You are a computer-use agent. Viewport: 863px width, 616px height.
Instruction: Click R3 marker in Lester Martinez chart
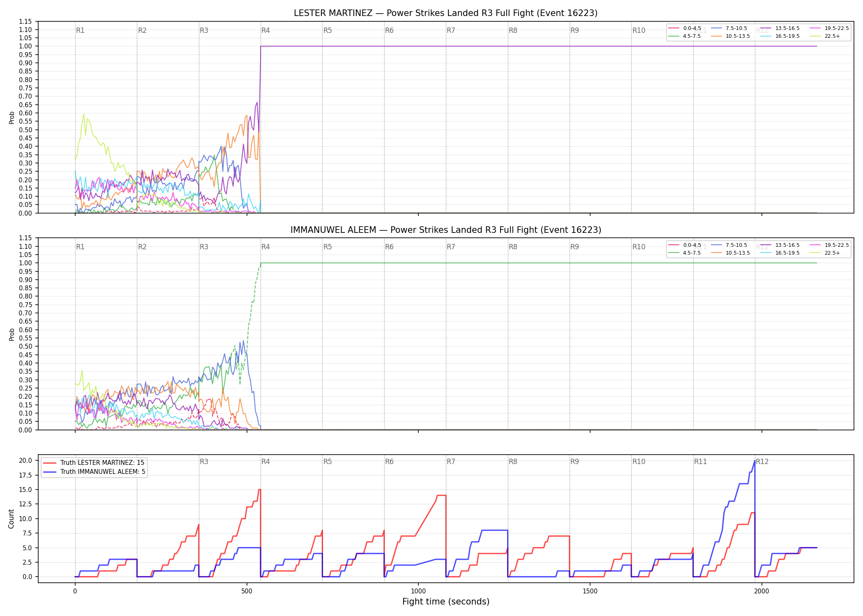point(204,30)
